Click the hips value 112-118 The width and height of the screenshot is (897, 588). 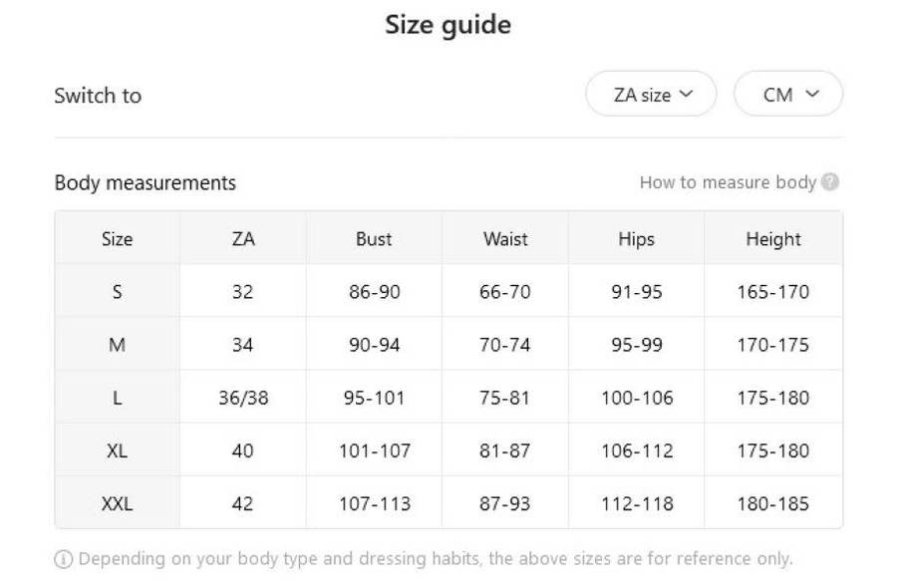click(636, 503)
